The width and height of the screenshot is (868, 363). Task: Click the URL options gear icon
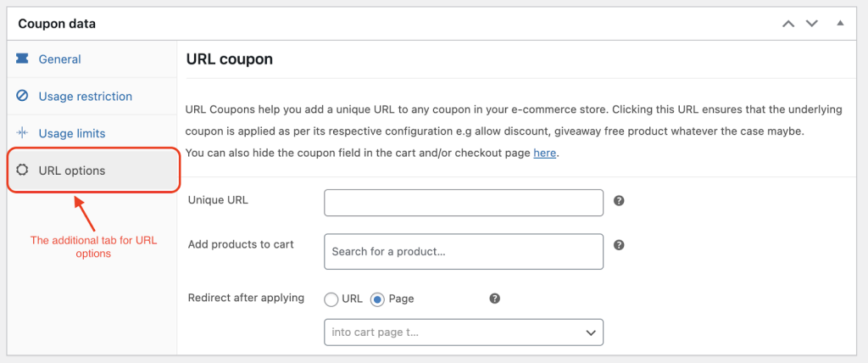[x=22, y=170]
